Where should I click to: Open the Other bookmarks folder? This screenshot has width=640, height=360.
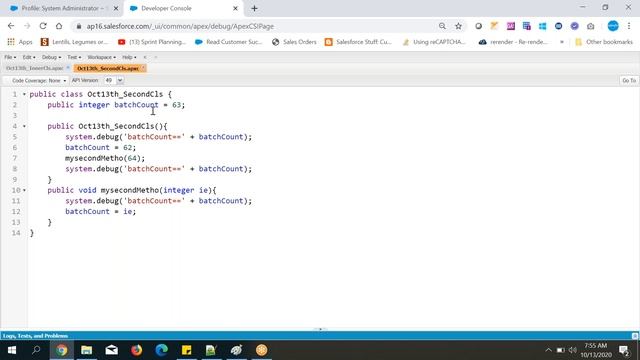click(604, 42)
